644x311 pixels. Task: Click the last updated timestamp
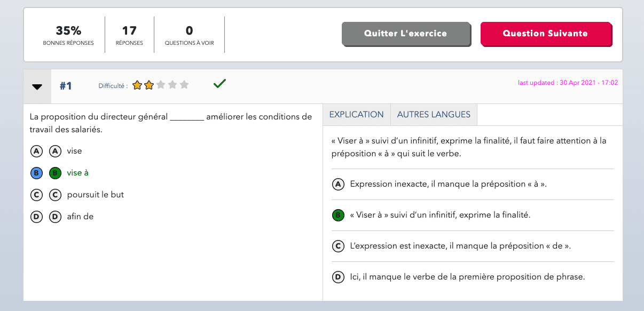[568, 83]
